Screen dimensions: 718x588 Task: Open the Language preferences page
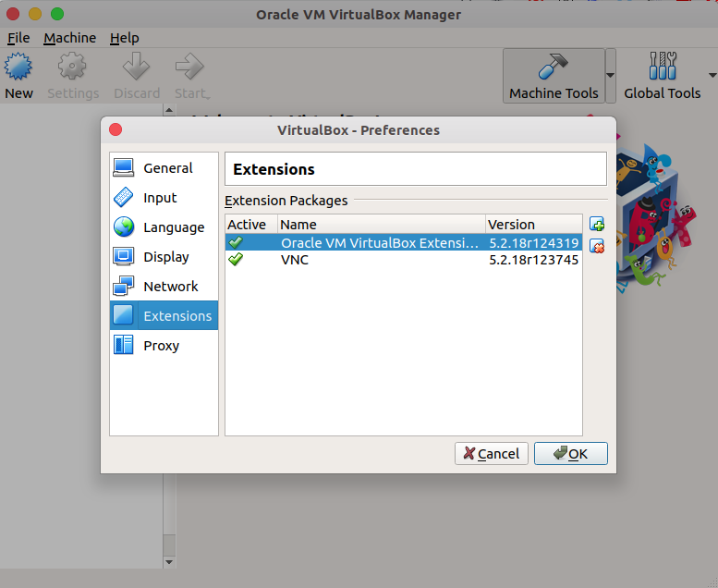pos(164,227)
